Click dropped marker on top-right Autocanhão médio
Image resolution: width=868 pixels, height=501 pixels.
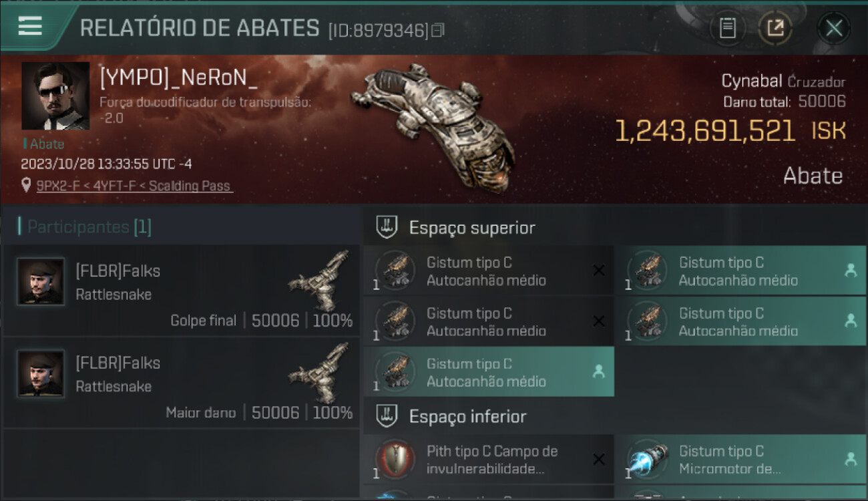point(851,271)
